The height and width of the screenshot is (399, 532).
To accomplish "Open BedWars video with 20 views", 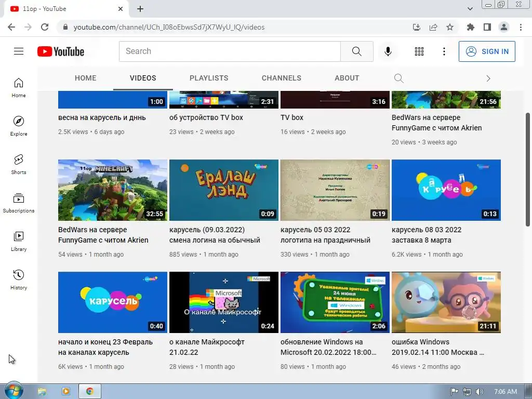I will 436,123.
